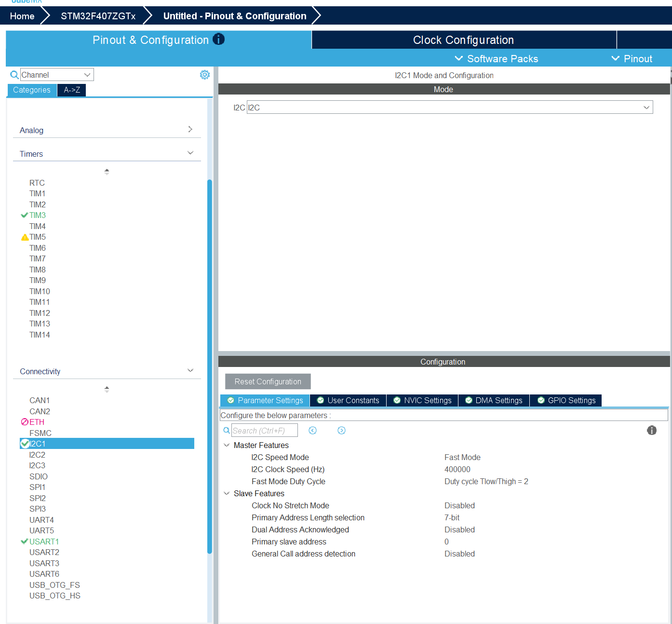
Task: Click the I2C Speed Mode value Fast Mode
Action: pyautogui.click(x=462, y=457)
